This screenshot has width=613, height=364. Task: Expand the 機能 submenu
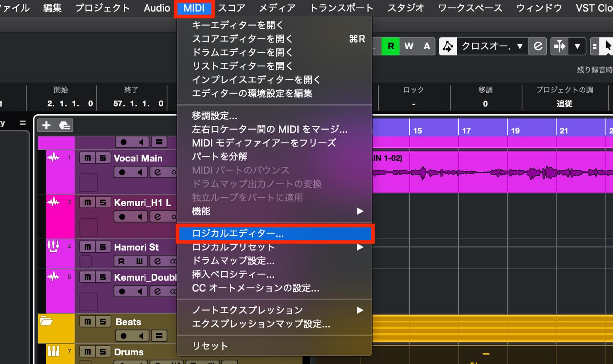coord(275,211)
